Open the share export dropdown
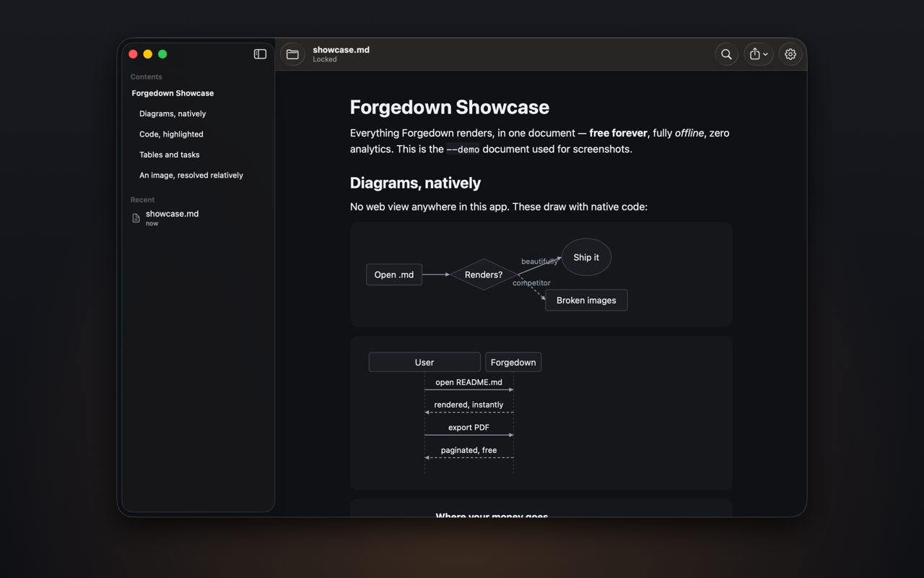 (759, 54)
